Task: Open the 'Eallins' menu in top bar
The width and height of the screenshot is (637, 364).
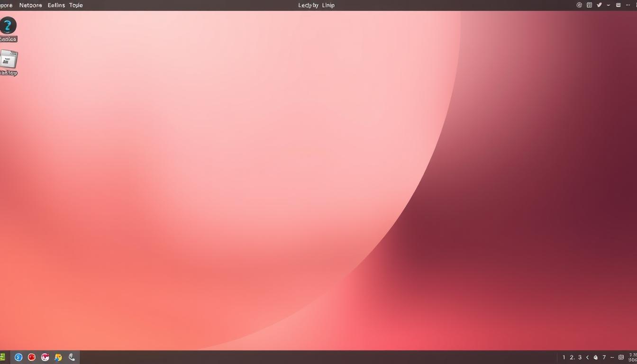Action: pyautogui.click(x=56, y=5)
